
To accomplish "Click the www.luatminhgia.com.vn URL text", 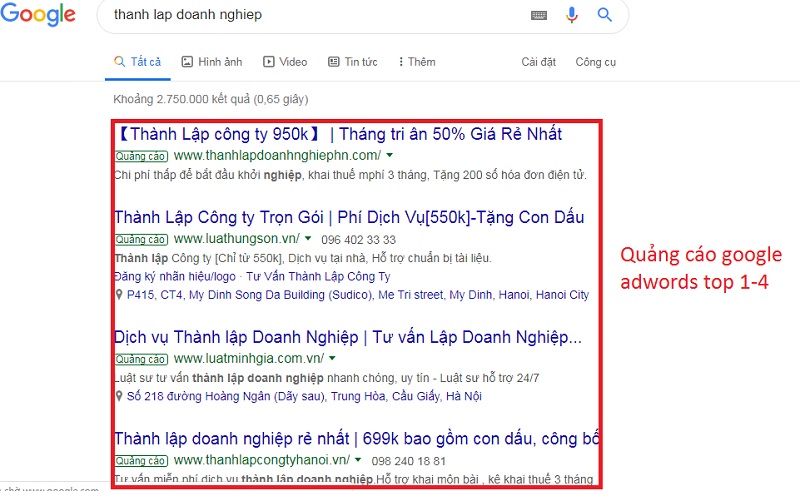I will click(x=249, y=358).
